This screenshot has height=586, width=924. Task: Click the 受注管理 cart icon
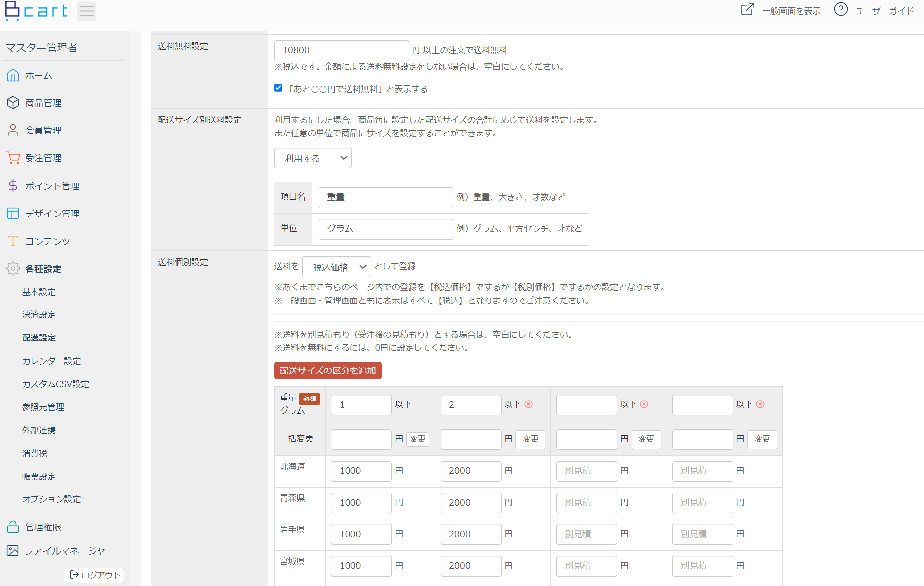tap(13, 158)
